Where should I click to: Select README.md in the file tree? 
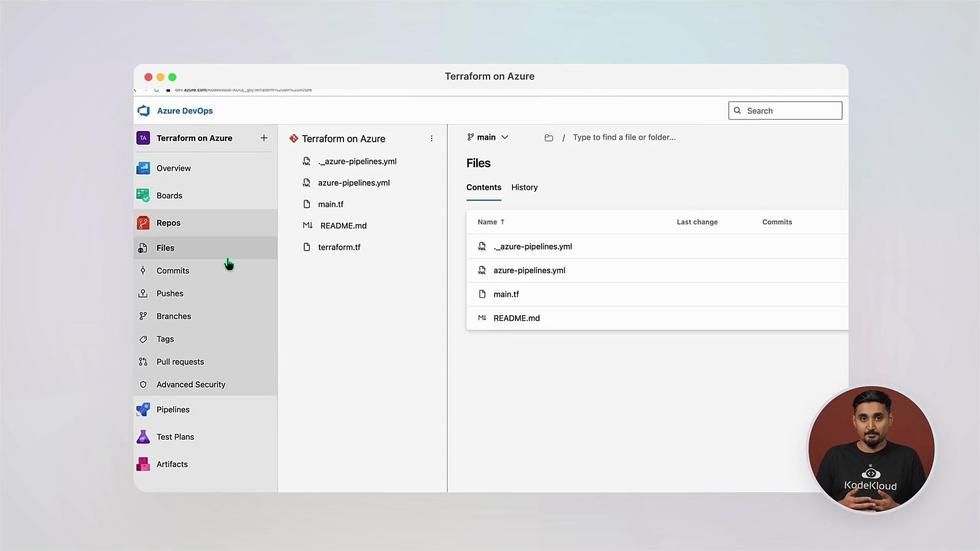(x=343, y=226)
